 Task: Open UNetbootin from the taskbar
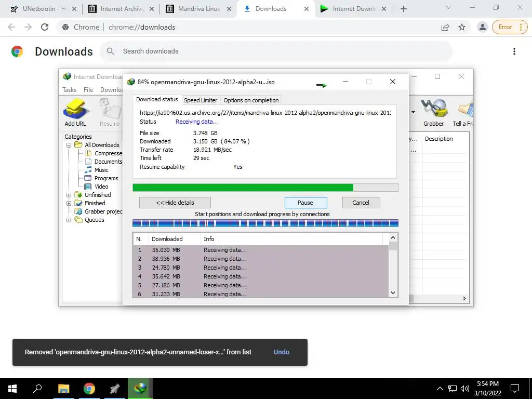click(115, 389)
